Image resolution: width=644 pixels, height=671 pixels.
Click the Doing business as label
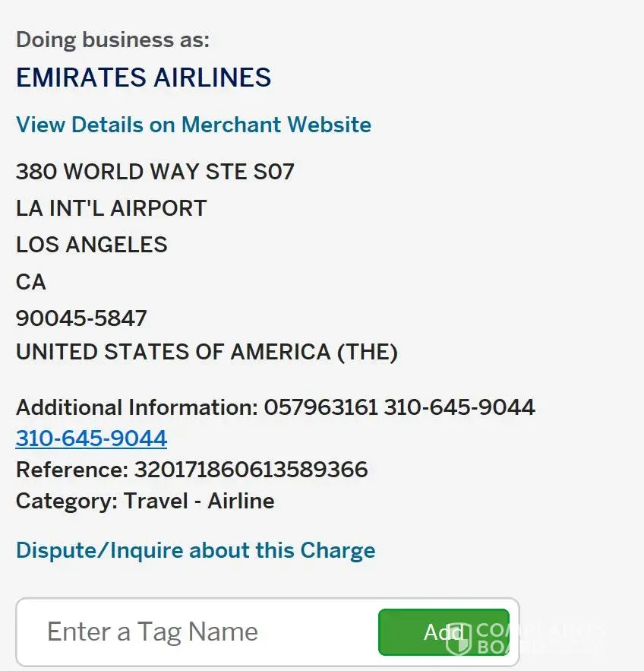pyautogui.click(x=112, y=40)
